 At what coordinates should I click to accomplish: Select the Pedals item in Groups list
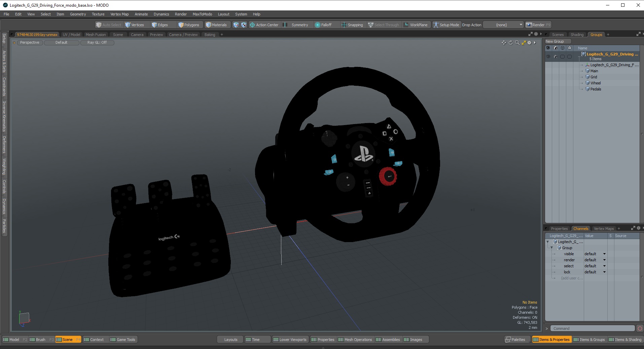(x=596, y=89)
